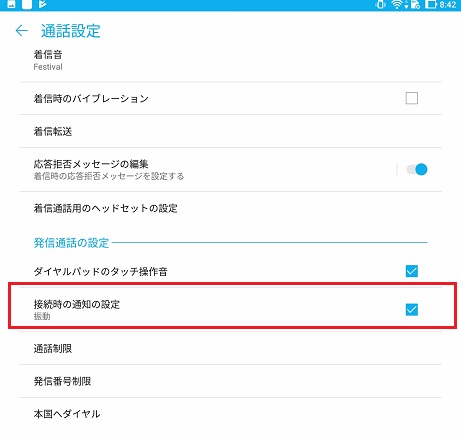Open 通話制限 settings
Viewport: 461px width, 438px height.
coord(230,348)
